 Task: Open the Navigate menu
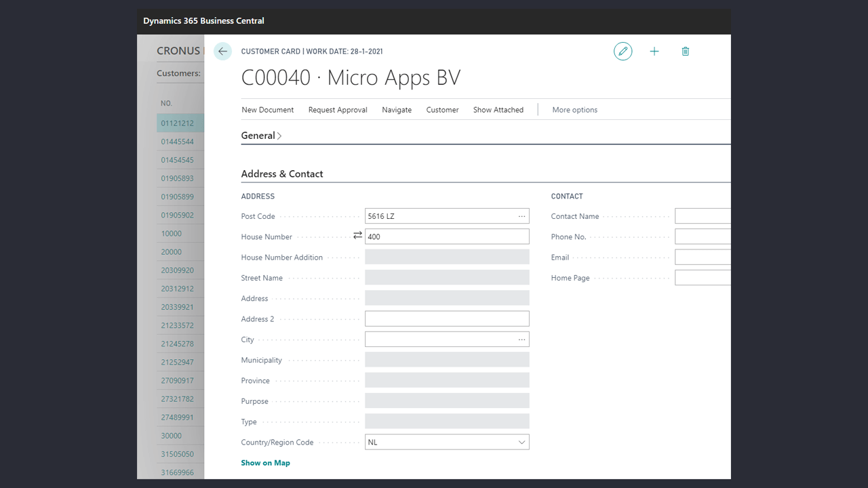[397, 110]
